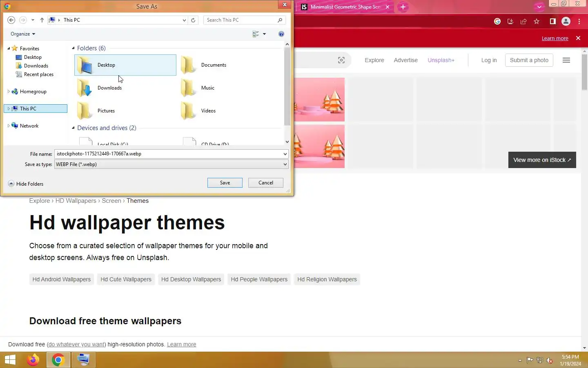Viewport: 588px width, 368px height.
Task: Click the Google icon in Chrome toolbar
Action: click(497, 21)
